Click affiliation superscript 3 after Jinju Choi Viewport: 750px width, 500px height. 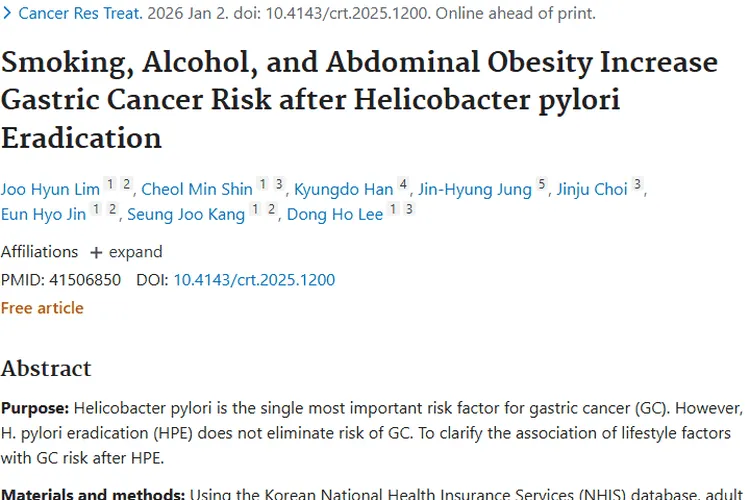637,184
